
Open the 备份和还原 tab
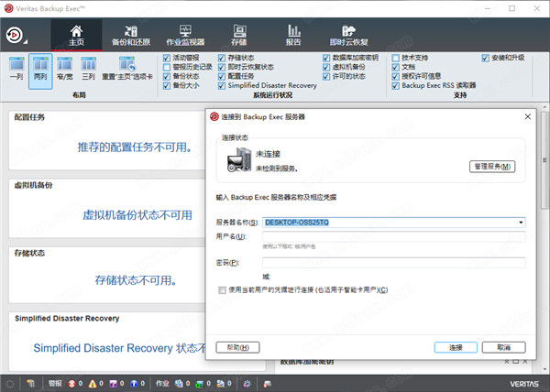131,35
